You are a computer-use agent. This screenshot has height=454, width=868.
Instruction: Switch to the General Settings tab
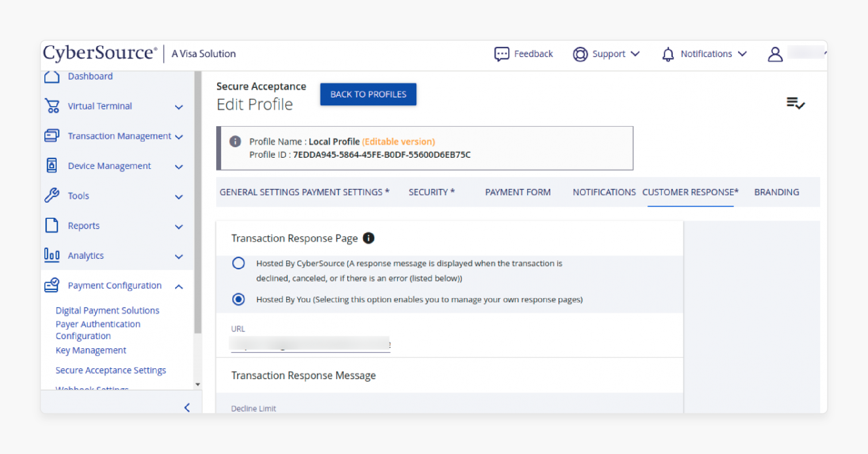[x=260, y=192]
